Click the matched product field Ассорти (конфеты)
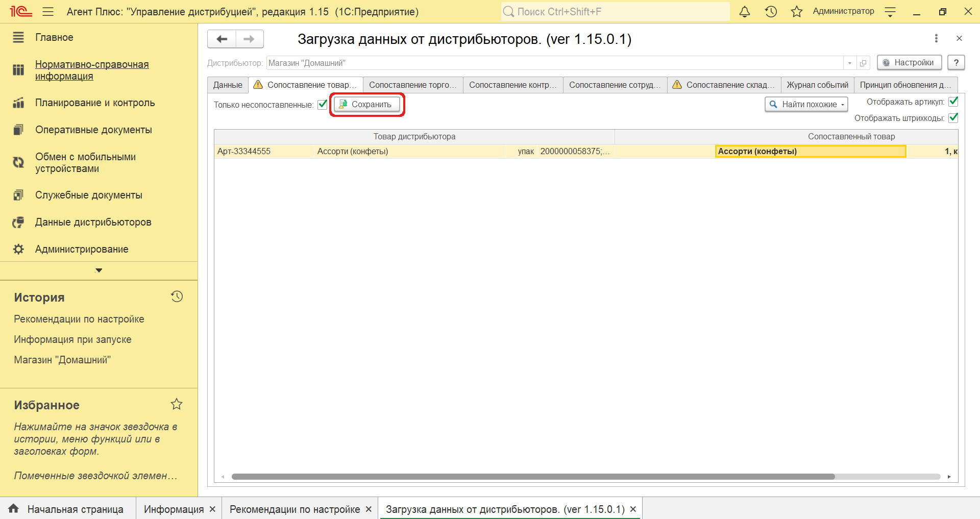The width and height of the screenshot is (980, 519). point(811,151)
